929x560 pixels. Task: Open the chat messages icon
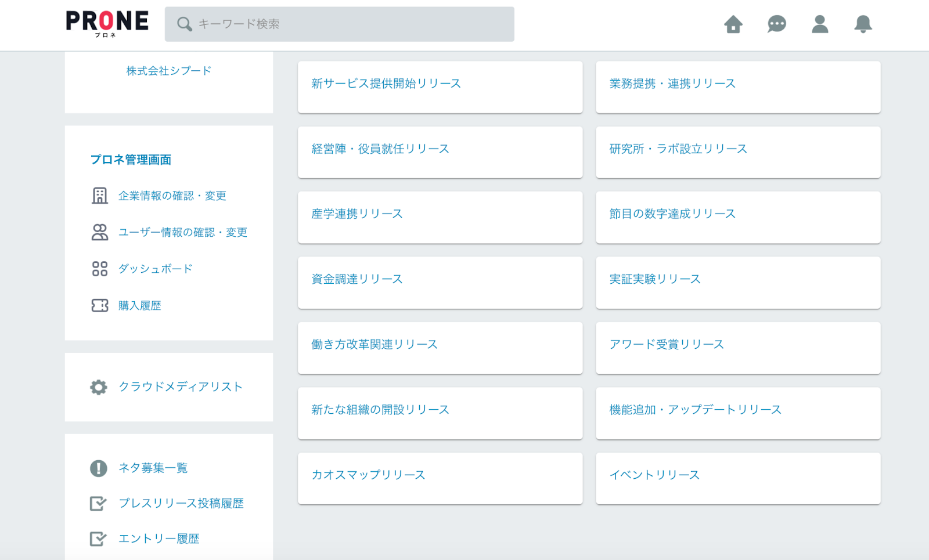coord(776,24)
